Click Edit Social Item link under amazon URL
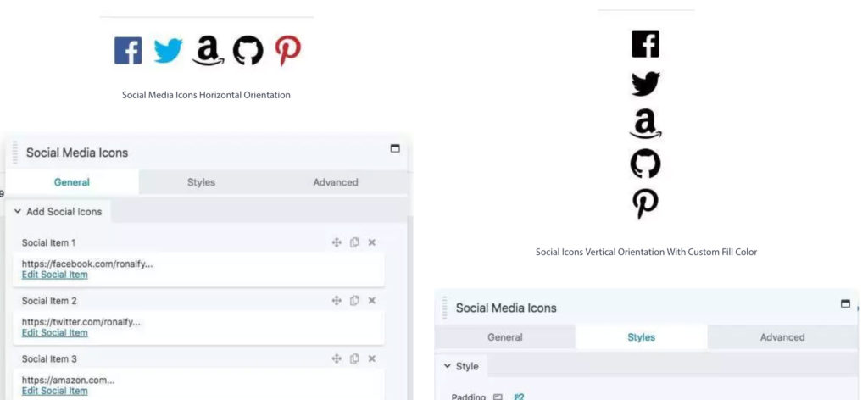The height and width of the screenshot is (400, 868). click(x=55, y=391)
